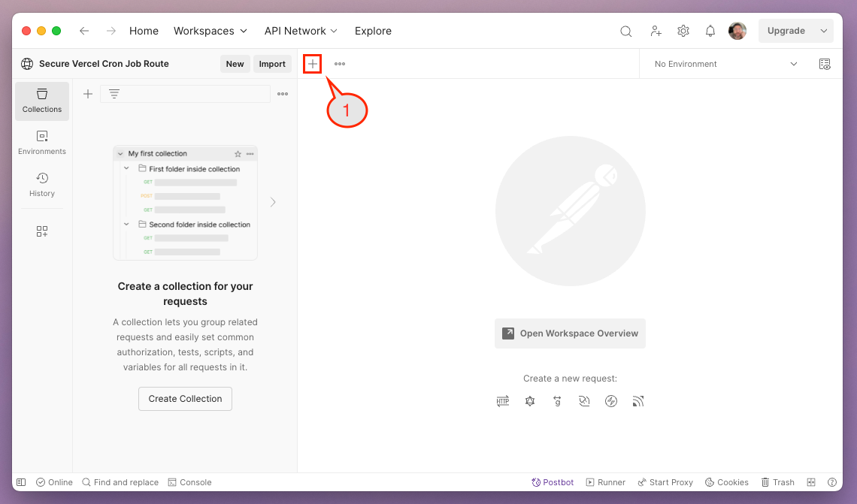Image resolution: width=857 pixels, height=504 pixels.
Task: Toggle sidebar visibility in status bar
Action: click(21, 482)
